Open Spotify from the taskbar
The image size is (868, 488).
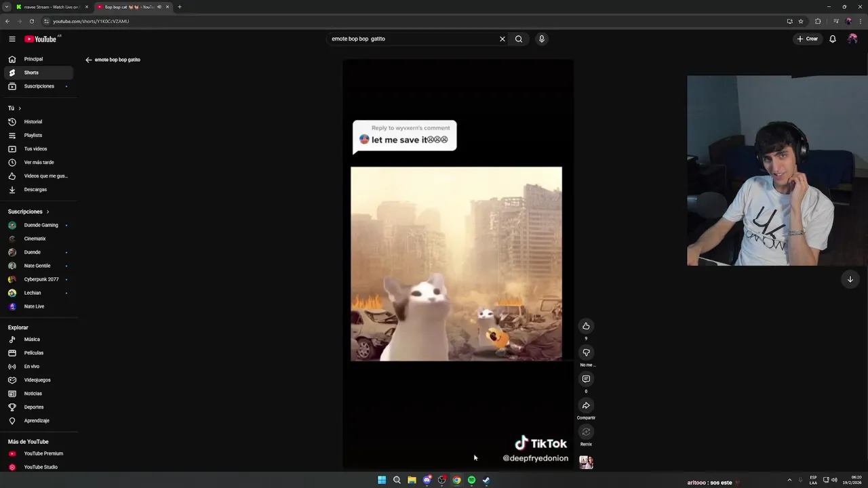pos(471,480)
